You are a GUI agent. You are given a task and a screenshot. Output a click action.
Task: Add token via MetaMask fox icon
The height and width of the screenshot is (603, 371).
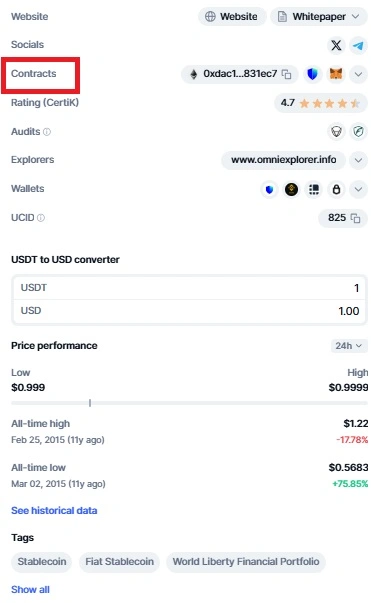click(336, 74)
